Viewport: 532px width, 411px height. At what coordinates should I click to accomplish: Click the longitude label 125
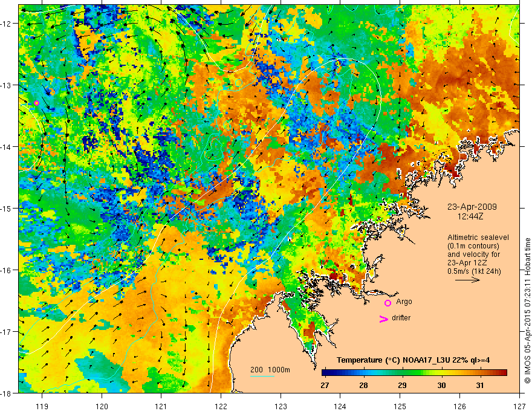400,406
